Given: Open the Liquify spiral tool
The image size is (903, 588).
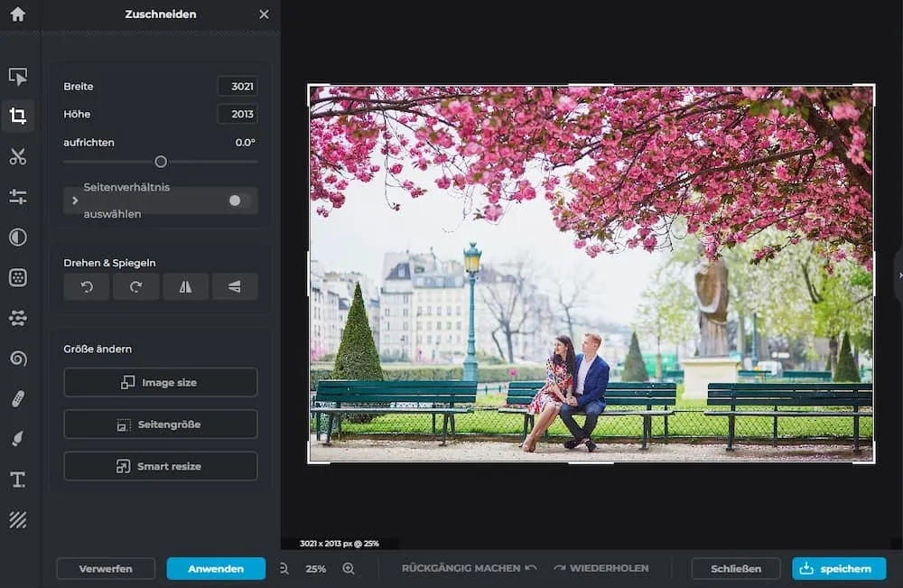Looking at the screenshot, I should 17,359.
